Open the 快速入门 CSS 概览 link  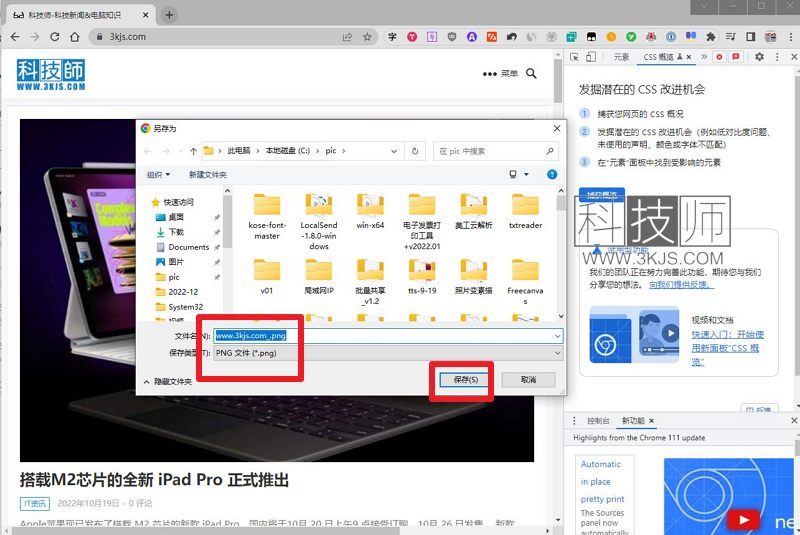(728, 348)
